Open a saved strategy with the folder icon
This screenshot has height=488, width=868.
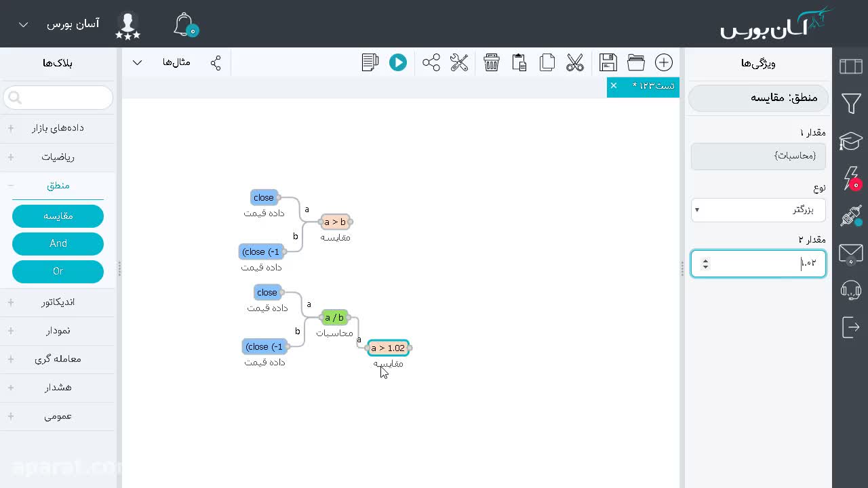(636, 62)
